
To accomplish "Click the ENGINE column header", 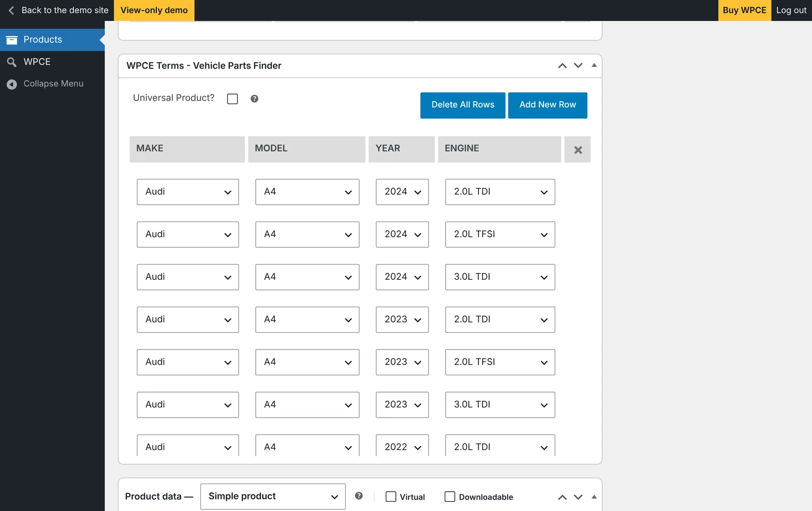I will point(499,149).
